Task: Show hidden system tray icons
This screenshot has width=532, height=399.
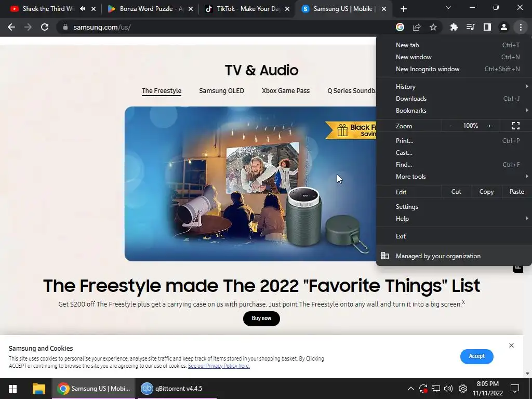Action: click(410, 389)
